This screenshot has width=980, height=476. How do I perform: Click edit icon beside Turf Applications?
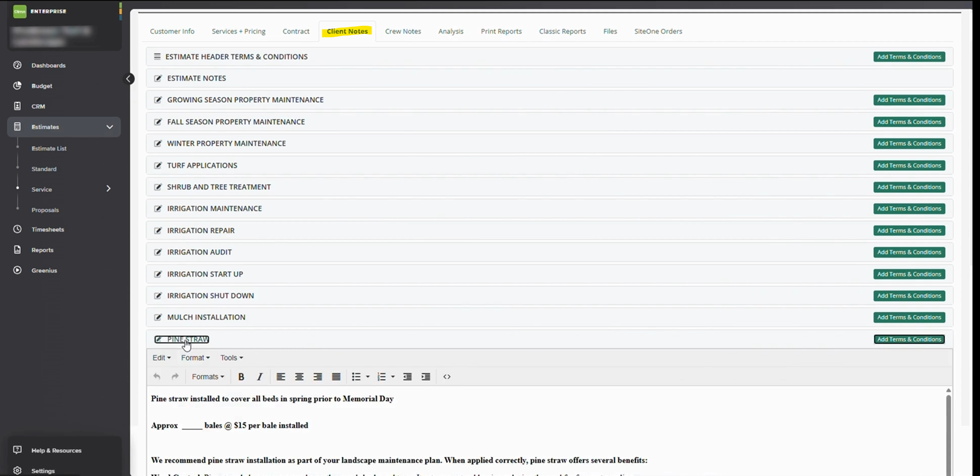158,165
